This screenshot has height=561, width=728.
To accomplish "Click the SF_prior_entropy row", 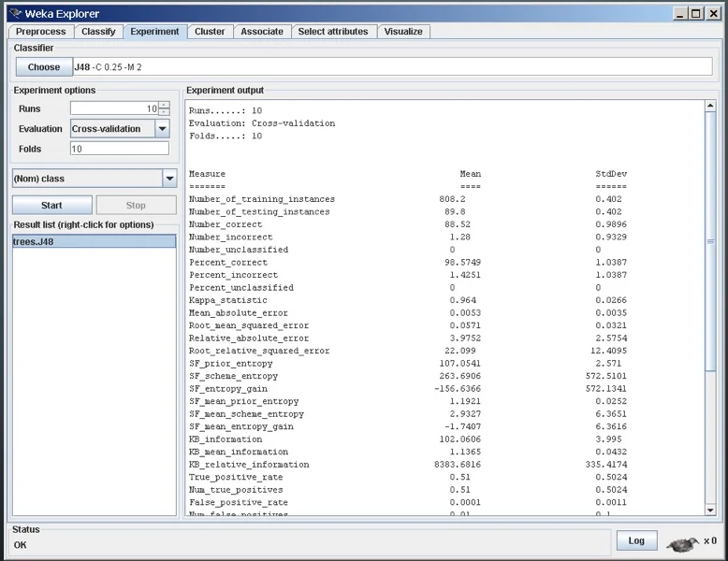I will tap(405, 364).
